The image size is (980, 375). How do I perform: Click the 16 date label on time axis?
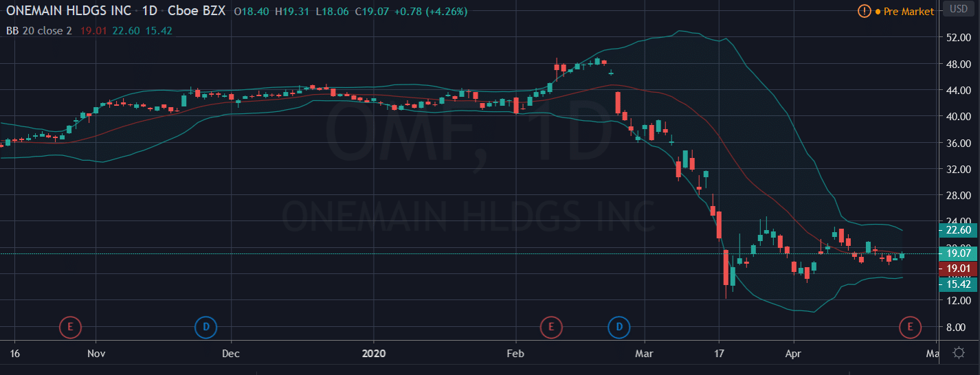tap(15, 354)
